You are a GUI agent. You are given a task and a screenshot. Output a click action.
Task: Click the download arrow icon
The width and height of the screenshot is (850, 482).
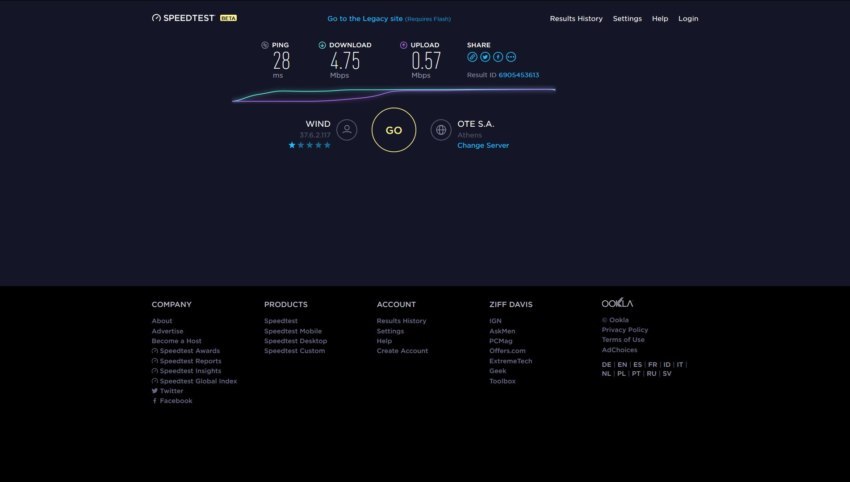[322, 45]
